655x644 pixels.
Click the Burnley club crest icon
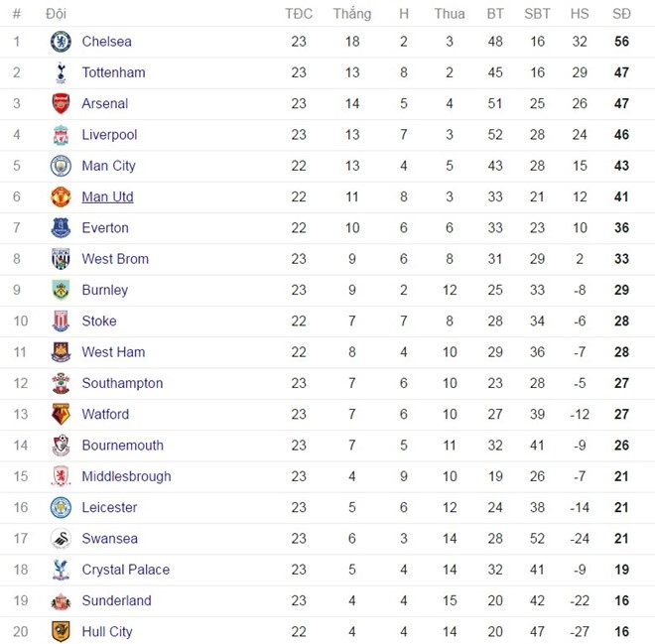(x=62, y=290)
